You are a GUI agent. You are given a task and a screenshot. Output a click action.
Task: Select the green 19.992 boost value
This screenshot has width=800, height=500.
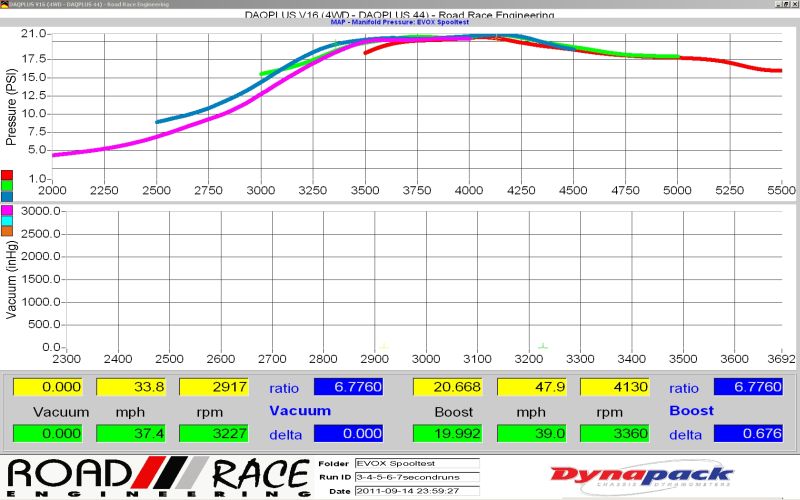click(x=447, y=433)
